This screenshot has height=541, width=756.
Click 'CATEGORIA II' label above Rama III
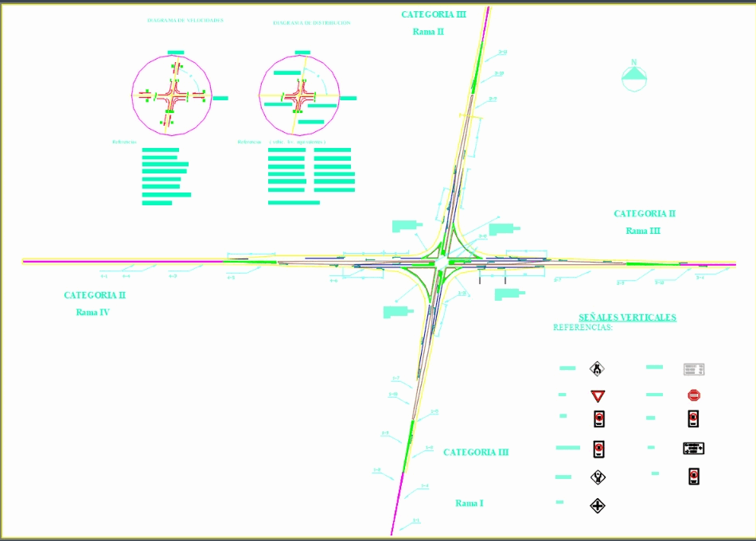tap(645, 213)
